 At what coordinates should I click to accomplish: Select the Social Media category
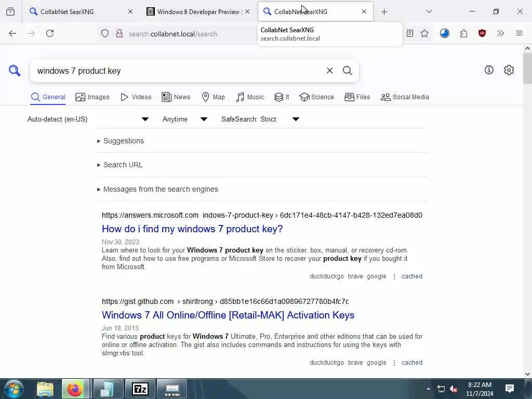[405, 97]
